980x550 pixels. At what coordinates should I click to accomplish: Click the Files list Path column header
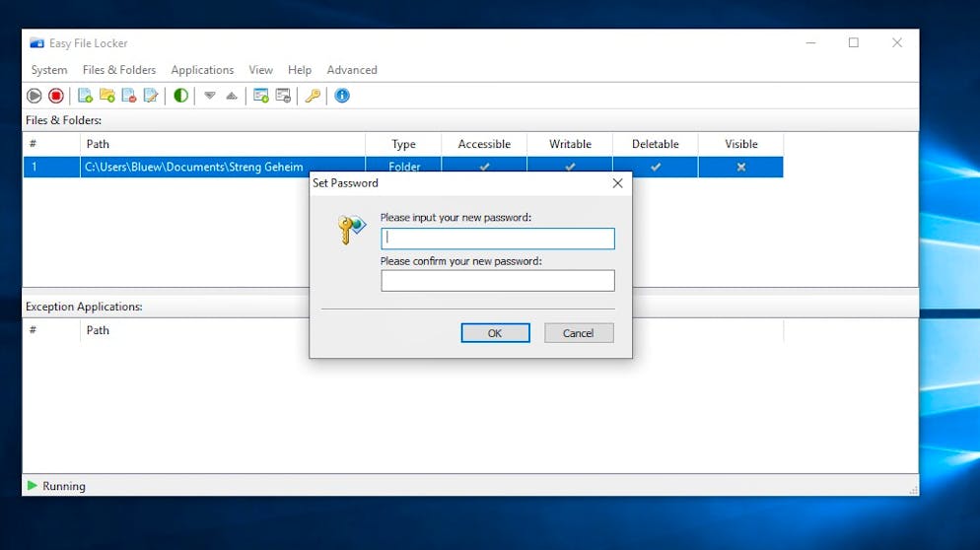pyautogui.click(x=223, y=144)
